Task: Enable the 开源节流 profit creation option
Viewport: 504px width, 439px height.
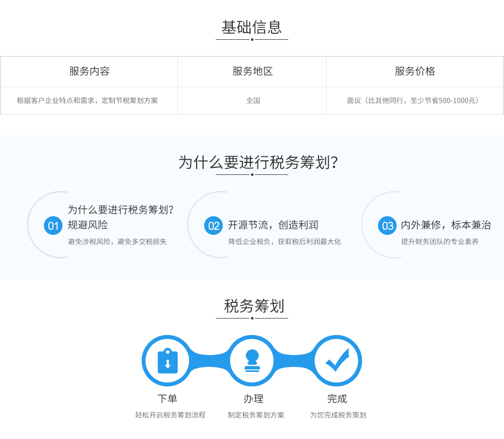Action: click(274, 225)
